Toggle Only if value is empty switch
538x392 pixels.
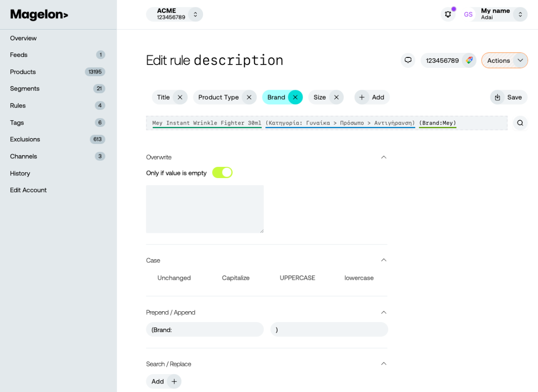click(222, 173)
